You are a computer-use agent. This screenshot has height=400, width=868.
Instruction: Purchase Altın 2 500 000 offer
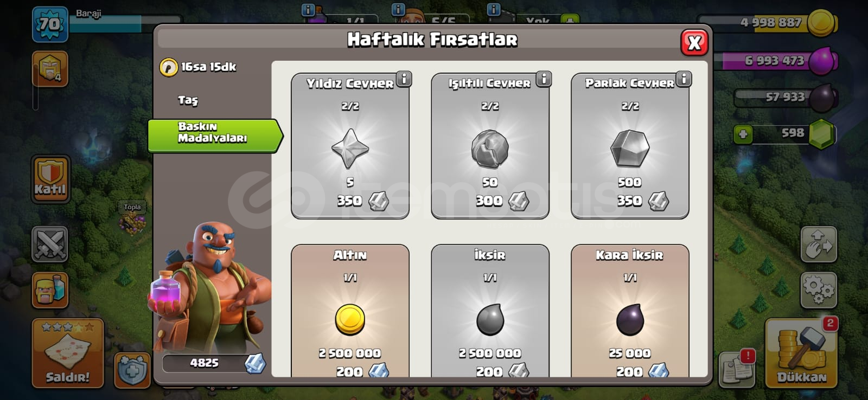[350, 311]
